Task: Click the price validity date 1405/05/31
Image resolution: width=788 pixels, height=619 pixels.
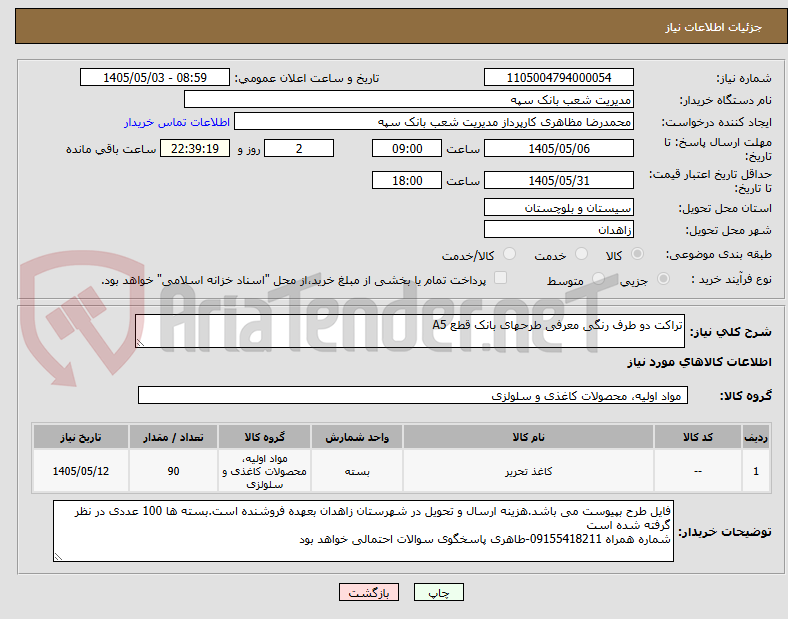Action: (x=559, y=180)
